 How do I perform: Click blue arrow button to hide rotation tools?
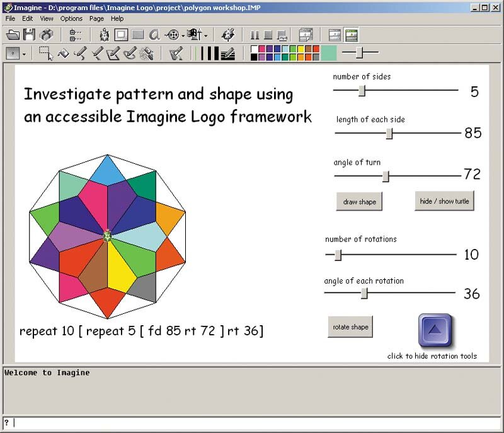point(435,330)
